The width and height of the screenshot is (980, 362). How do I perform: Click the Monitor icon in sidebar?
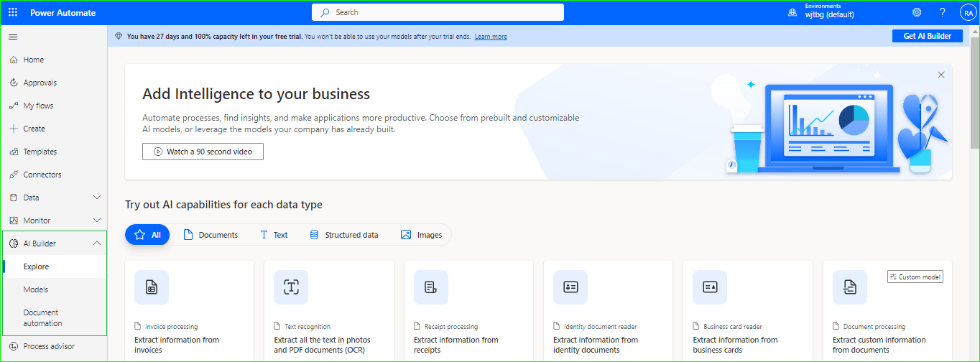pos(13,221)
